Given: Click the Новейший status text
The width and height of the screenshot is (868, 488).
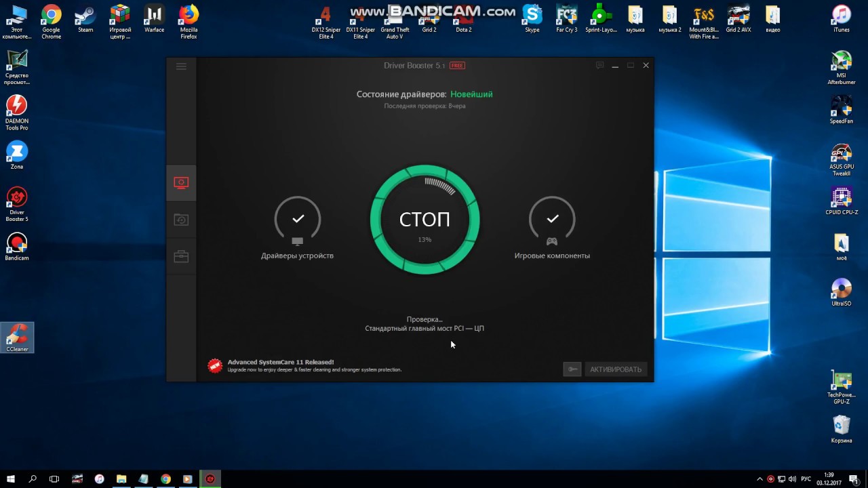Looking at the screenshot, I should (471, 94).
